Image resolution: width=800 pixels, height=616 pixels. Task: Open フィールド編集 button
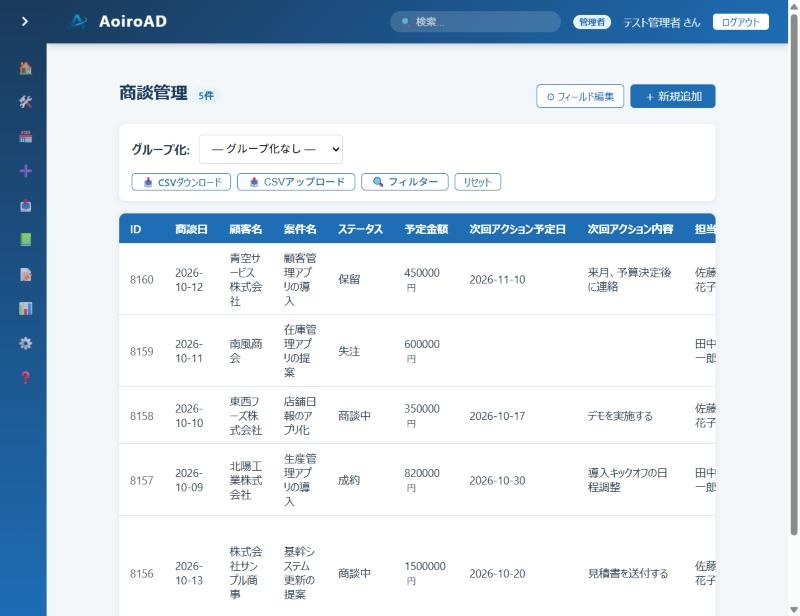point(580,96)
